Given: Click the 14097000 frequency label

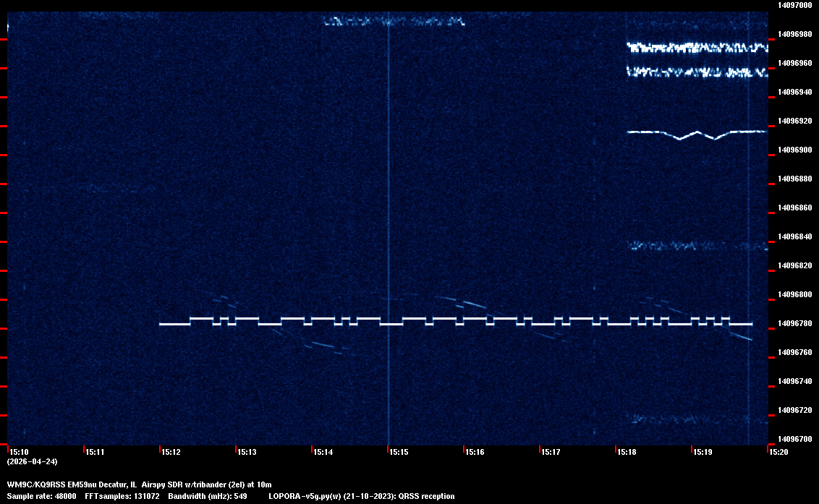Looking at the screenshot, I should pyautogui.click(x=794, y=5).
